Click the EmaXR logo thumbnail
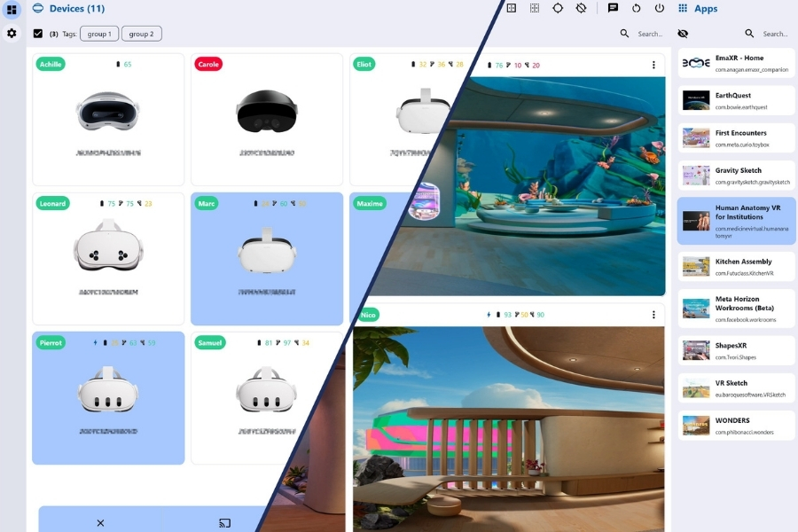 click(x=696, y=63)
